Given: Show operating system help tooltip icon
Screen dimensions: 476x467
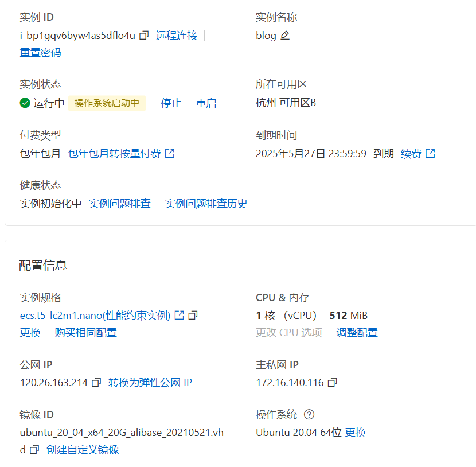Looking at the screenshot, I should tap(309, 415).
